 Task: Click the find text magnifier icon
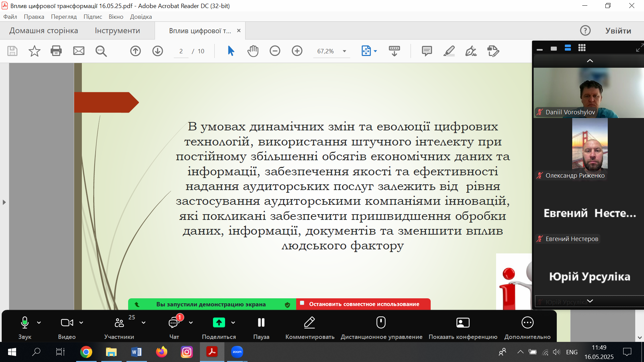(101, 51)
